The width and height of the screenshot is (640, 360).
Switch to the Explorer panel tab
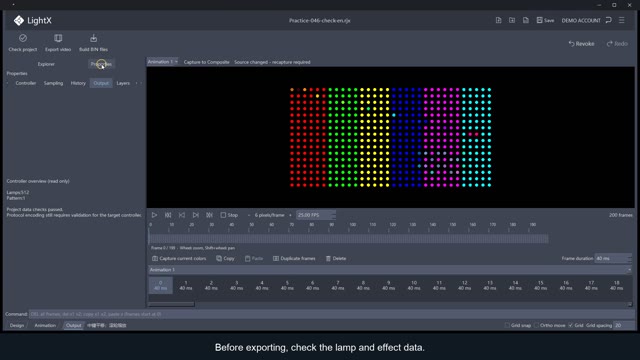point(46,64)
